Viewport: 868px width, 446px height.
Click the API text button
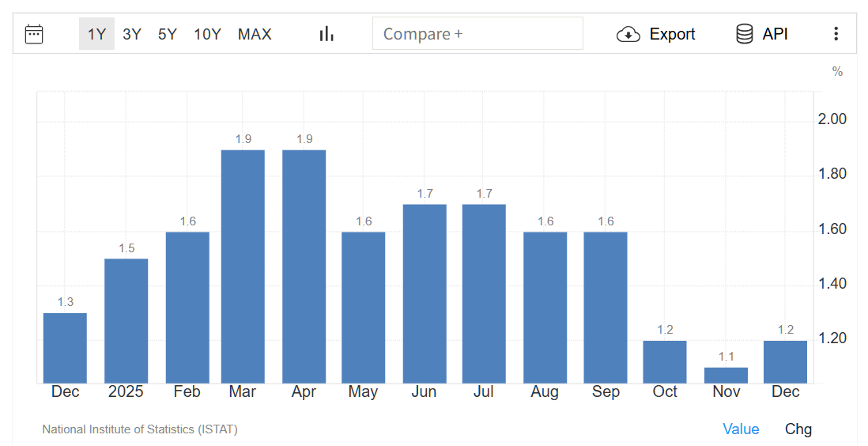coord(775,34)
